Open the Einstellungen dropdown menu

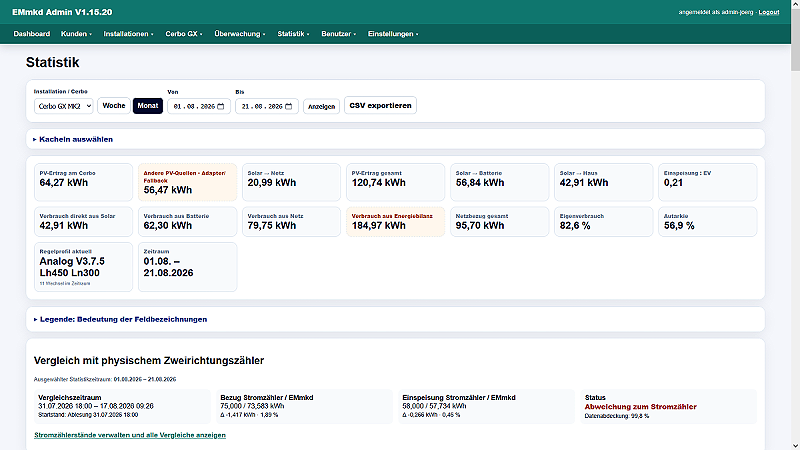[393, 34]
